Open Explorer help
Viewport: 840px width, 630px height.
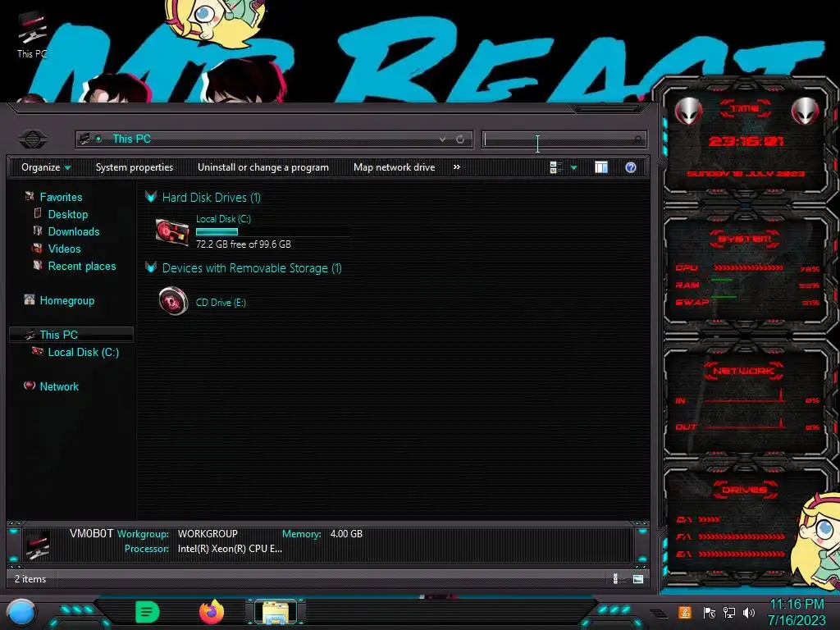tap(631, 167)
